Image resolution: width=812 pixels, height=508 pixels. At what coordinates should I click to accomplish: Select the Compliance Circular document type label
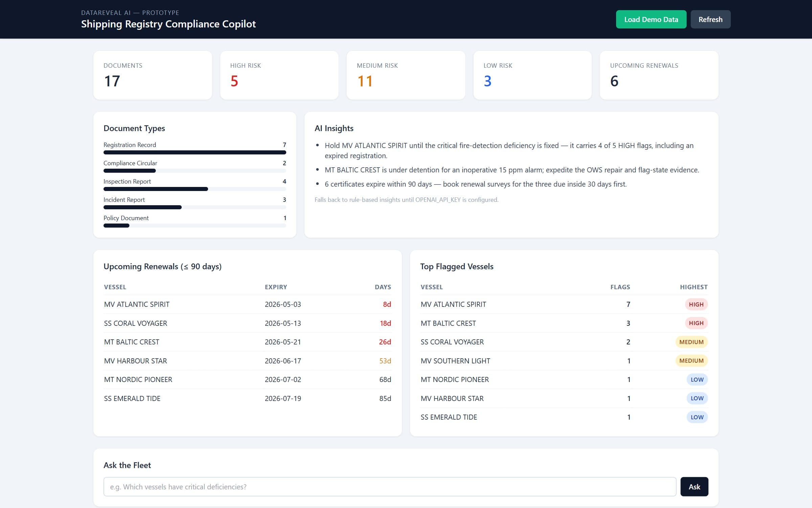point(130,163)
